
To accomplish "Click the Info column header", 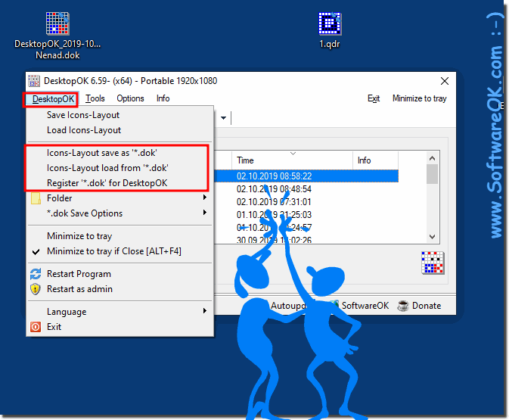I will click(375, 160).
